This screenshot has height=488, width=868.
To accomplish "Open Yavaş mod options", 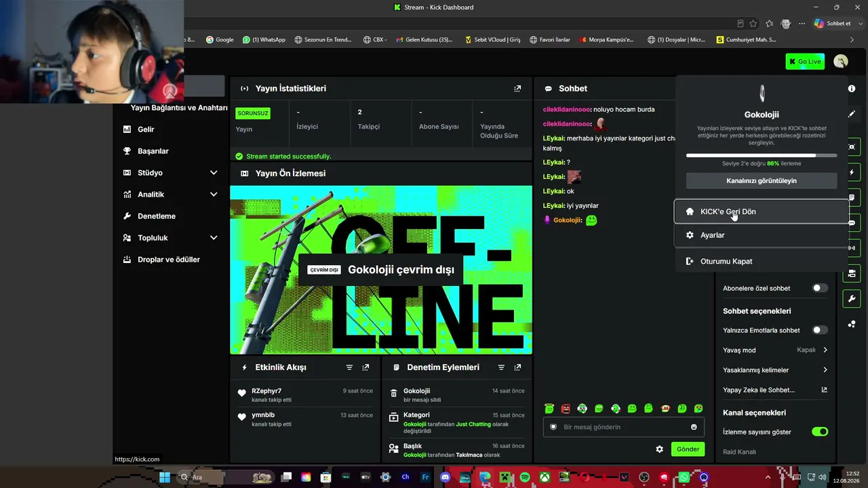I will [x=775, y=350].
